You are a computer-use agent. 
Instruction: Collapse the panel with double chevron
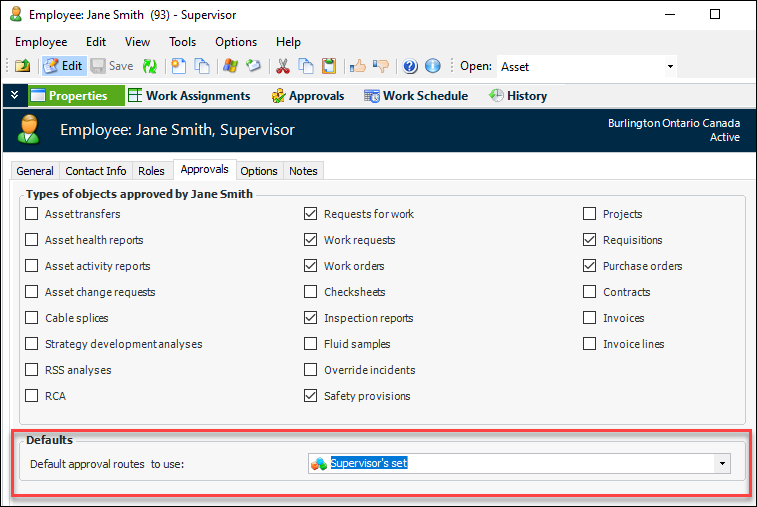coord(14,96)
